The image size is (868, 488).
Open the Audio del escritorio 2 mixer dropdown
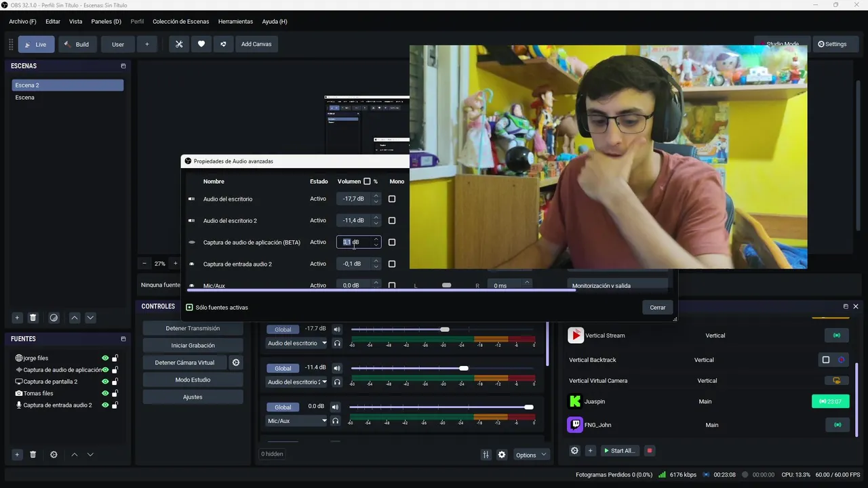296,382
